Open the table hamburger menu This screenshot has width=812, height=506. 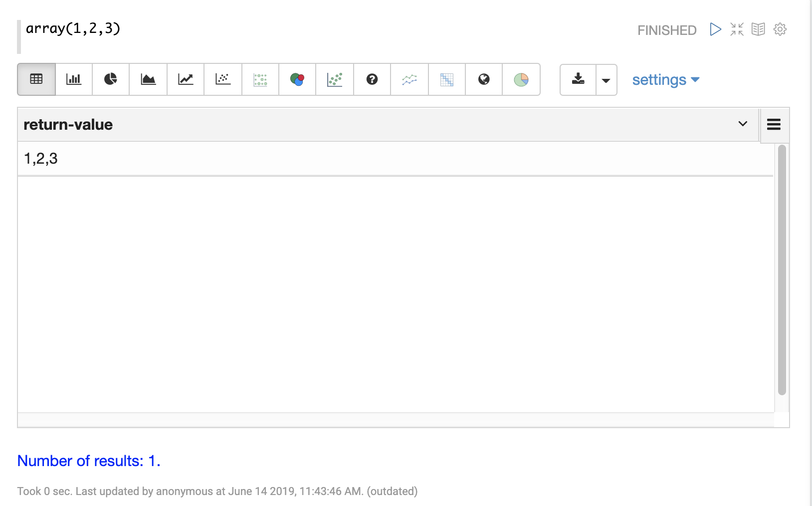click(x=774, y=124)
